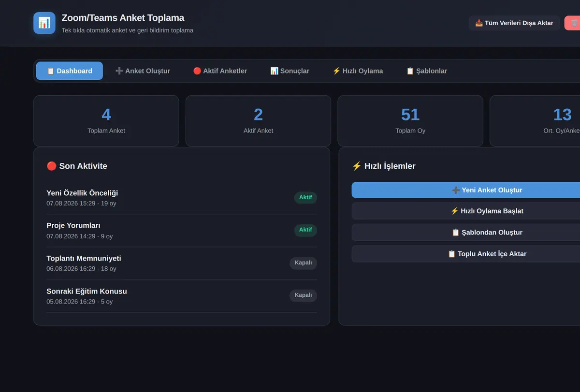The height and width of the screenshot is (392, 580).
Task: Click the "06.08.2026 16:29 · 18 oy" timestamp
Action: pyautogui.click(x=81, y=269)
